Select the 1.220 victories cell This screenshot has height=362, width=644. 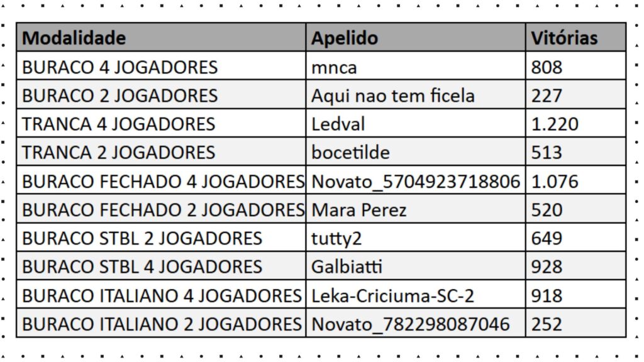[x=555, y=124]
